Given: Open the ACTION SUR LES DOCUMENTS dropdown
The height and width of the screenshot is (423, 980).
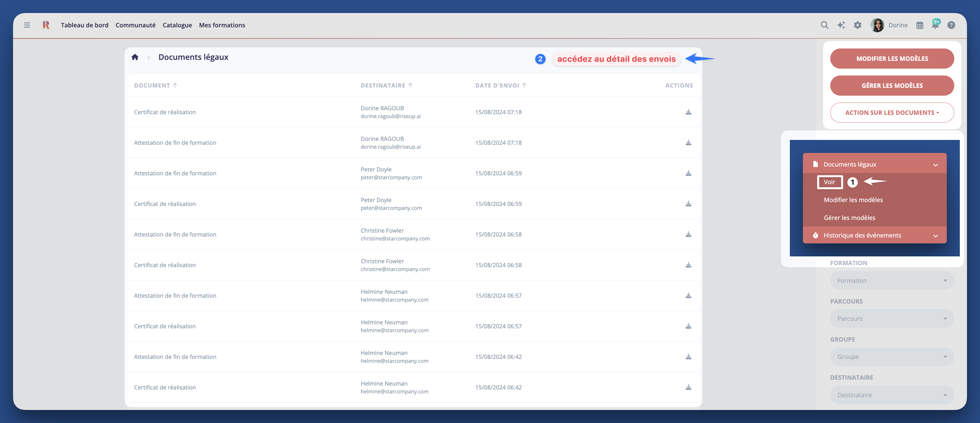Looking at the screenshot, I should (892, 113).
